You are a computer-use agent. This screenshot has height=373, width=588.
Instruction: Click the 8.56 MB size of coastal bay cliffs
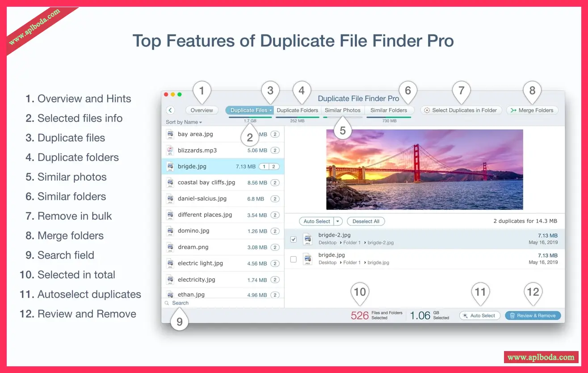point(257,183)
